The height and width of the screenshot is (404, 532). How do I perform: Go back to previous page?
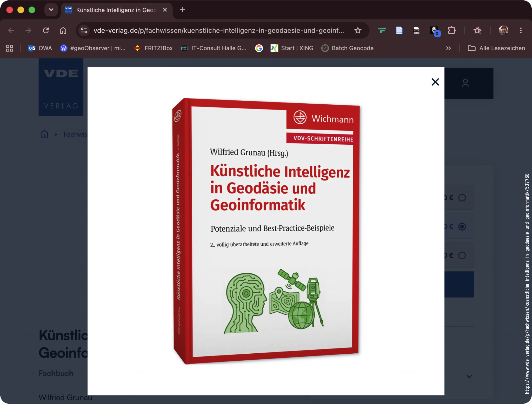(11, 30)
